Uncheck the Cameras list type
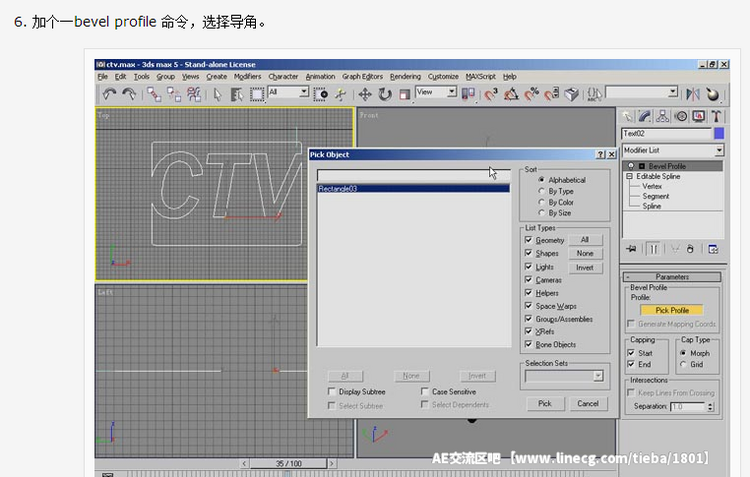Viewport: 750px width, 477px height. 529,279
